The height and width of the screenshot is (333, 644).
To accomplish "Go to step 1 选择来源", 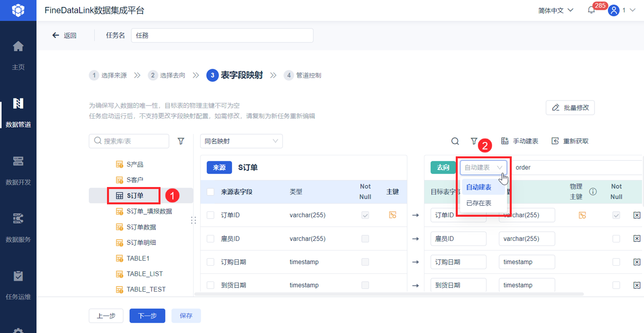I will 108,75.
